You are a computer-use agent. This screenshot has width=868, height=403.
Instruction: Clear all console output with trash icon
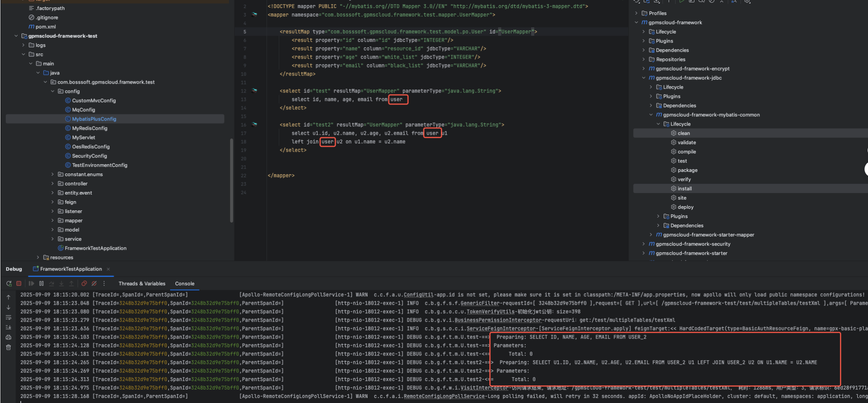[8, 348]
